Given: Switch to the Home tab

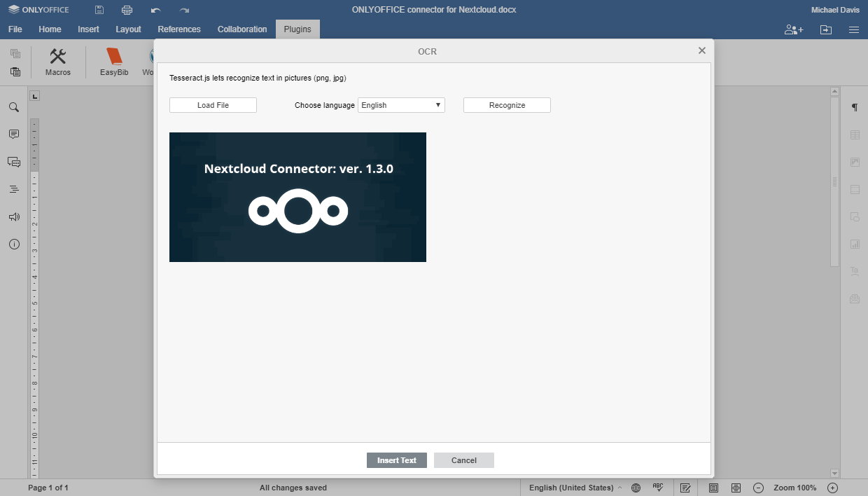Looking at the screenshot, I should pos(50,29).
